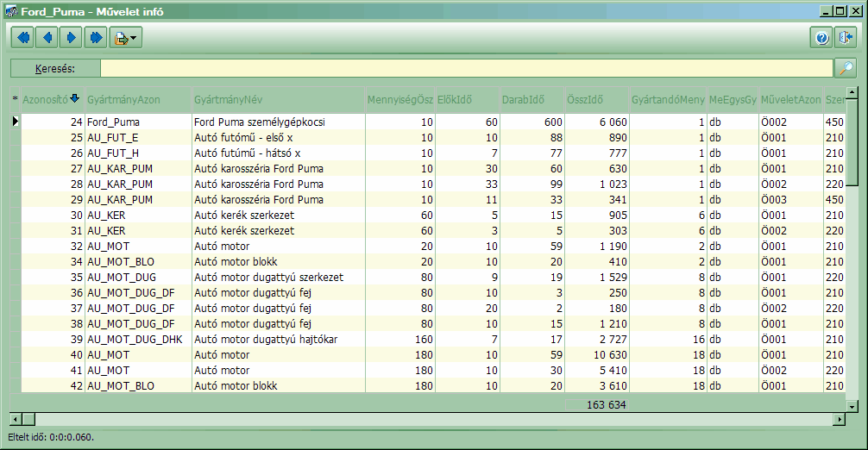Click the asterisk selector column header
Image resolution: width=868 pixels, height=450 pixels.
click(x=15, y=99)
